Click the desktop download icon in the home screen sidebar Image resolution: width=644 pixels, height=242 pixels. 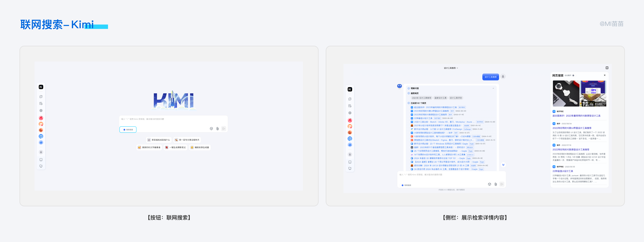(41, 166)
